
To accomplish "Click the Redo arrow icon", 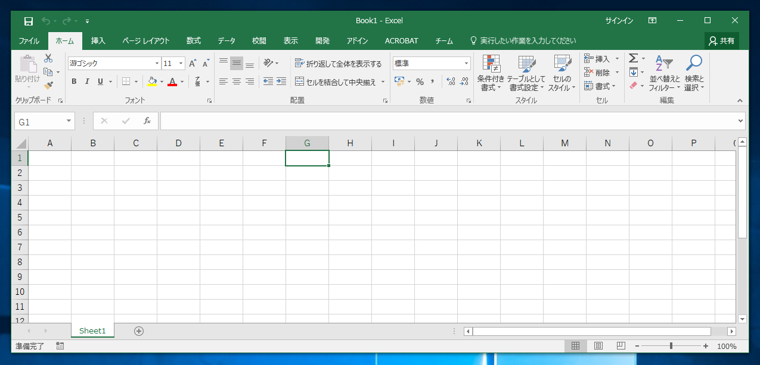I will [x=66, y=21].
